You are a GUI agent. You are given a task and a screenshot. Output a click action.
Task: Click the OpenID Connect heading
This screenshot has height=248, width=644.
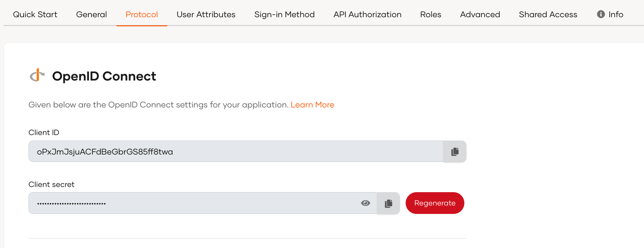[x=104, y=76]
